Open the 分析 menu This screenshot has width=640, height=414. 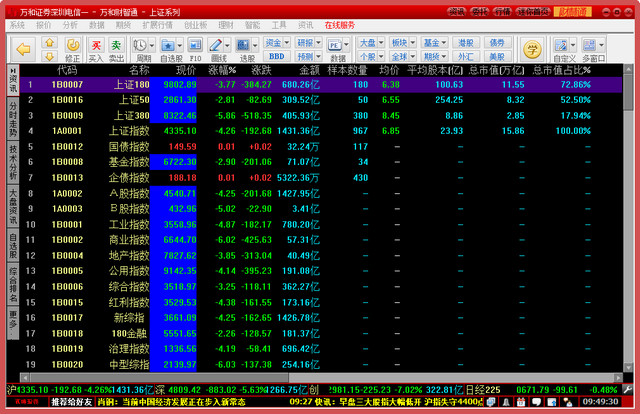(x=70, y=25)
